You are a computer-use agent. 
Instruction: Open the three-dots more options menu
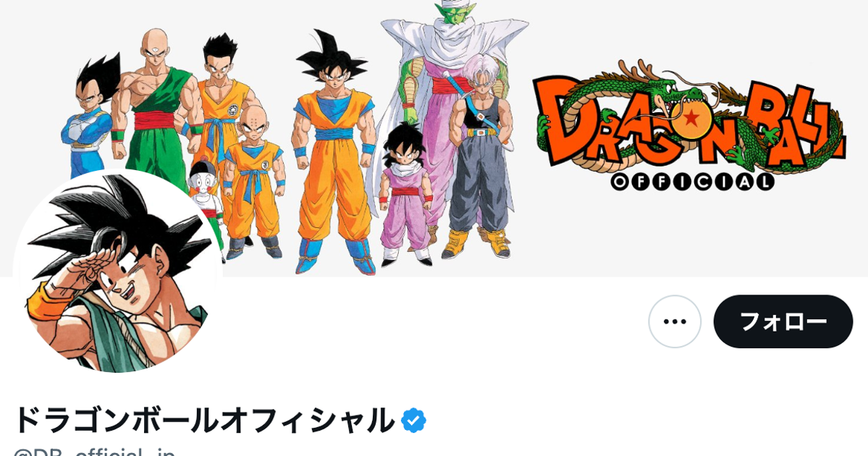click(675, 321)
